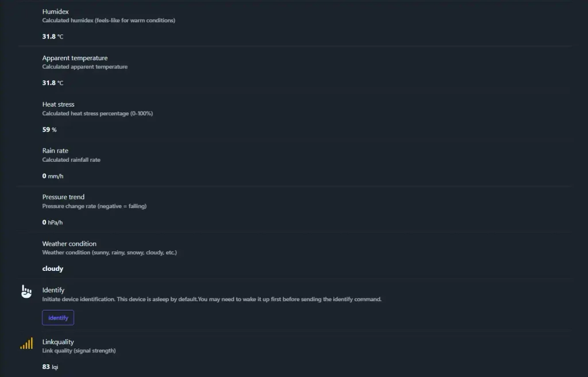Select the Weather condition heading

click(x=69, y=244)
